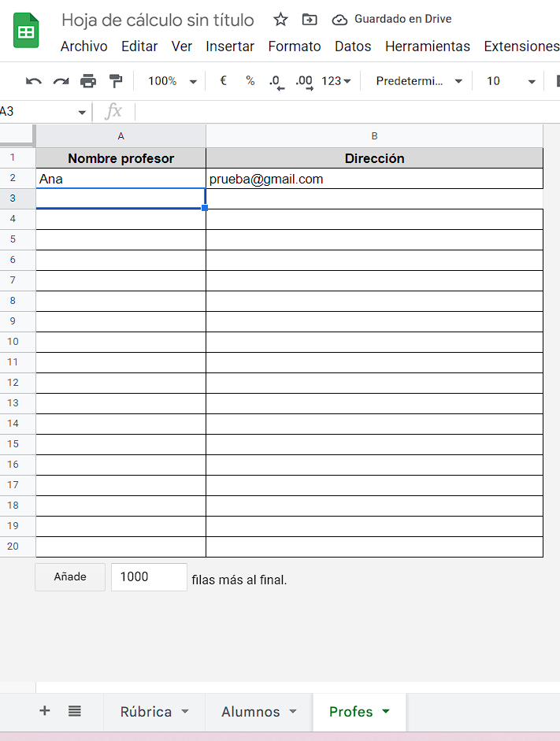Apply percent format
The width and height of the screenshot is (560, 741).
coord(250,81)
